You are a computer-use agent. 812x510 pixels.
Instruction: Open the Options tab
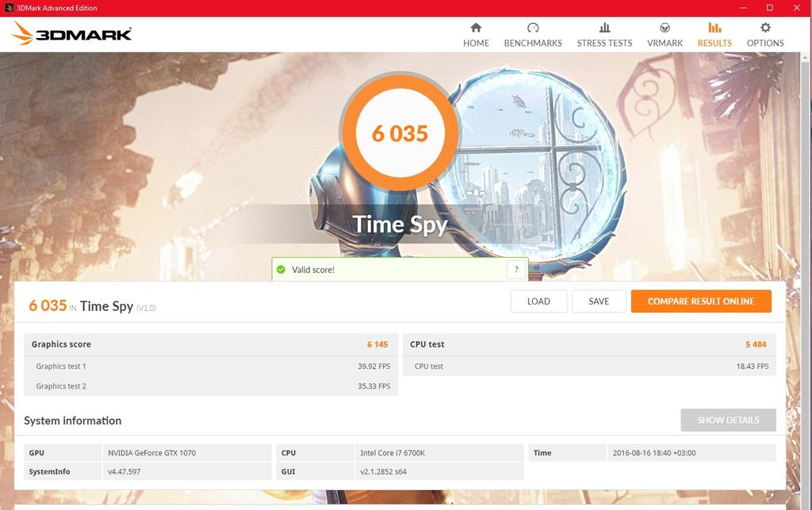click(765, 35)
